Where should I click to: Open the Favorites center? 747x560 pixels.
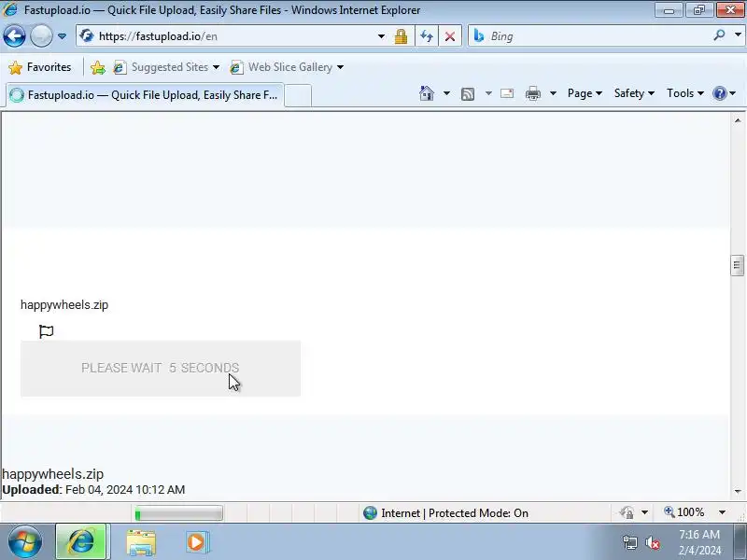pos(40,67)
